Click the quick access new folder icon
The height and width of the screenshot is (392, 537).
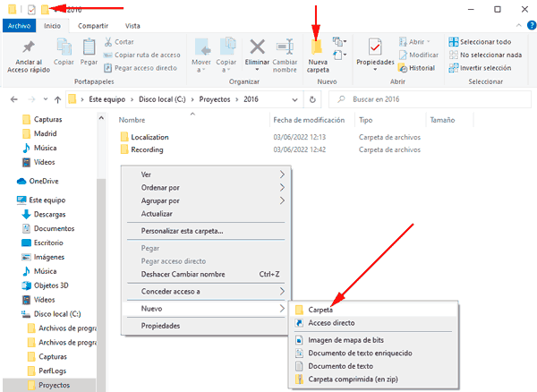tap(45, 10)
